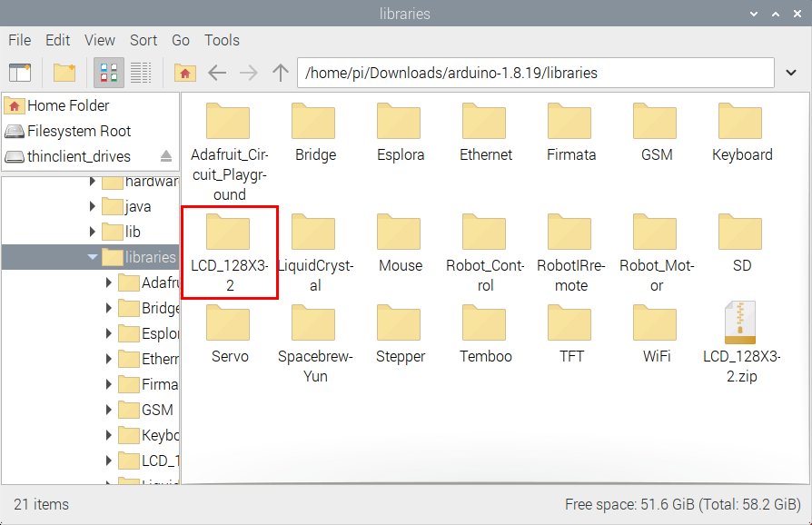Open the Tools menu
812x525 pixels.
pos(222,40)
